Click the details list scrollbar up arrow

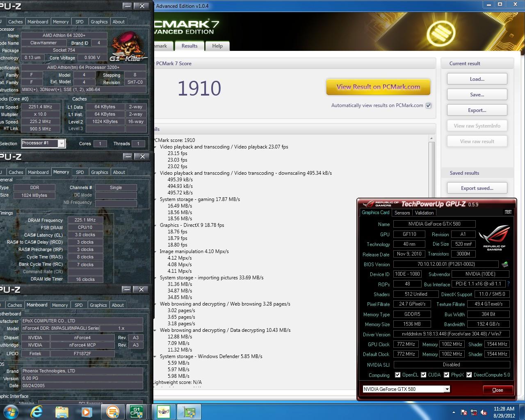(x=431, y=139)
